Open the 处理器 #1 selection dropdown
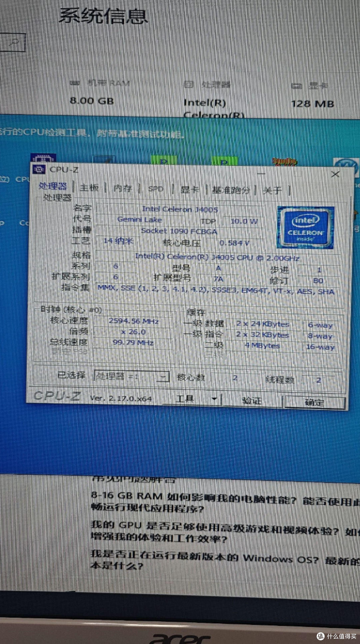Viewport: 360px width, 644px height. point(132,376)
